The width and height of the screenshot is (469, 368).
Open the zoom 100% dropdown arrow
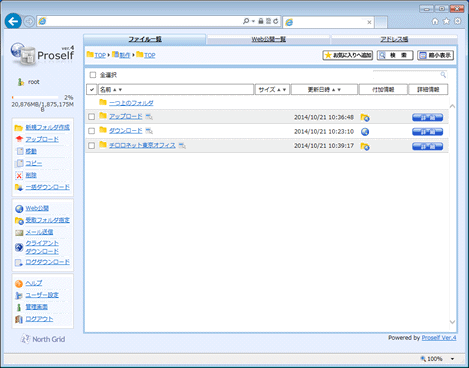(452, 359)
